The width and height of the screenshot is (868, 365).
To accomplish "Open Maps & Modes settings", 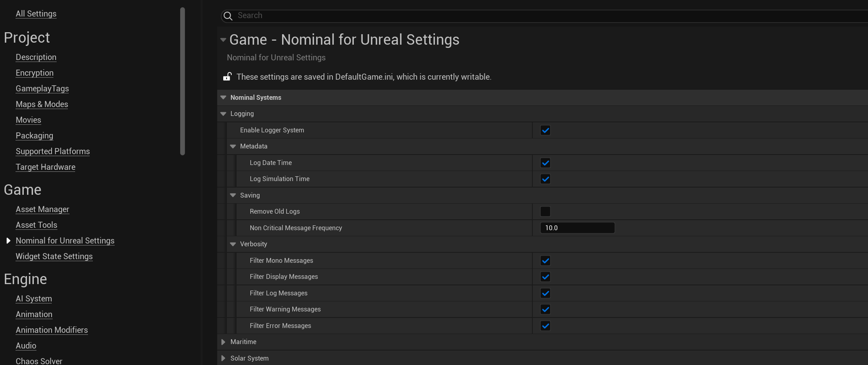I will click(x=42, y=104).
